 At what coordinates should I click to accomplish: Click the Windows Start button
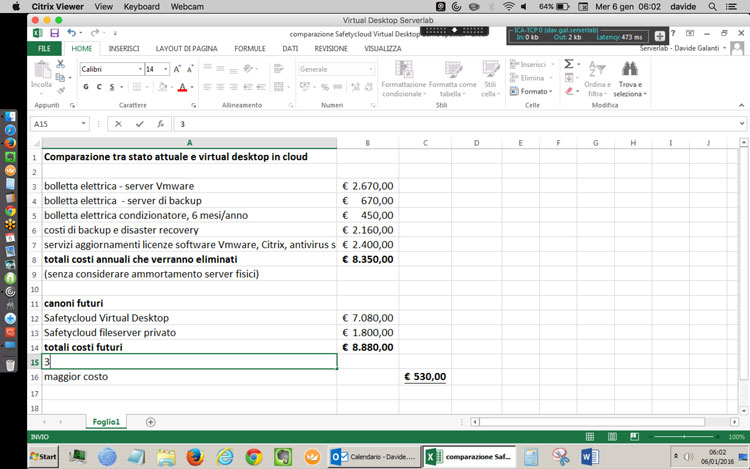43,457
